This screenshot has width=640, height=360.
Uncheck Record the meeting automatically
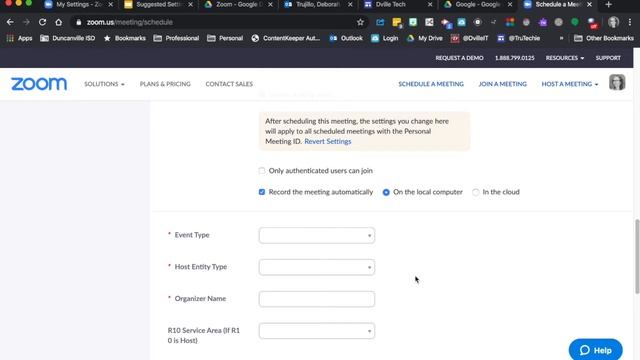tap(262, 192)
